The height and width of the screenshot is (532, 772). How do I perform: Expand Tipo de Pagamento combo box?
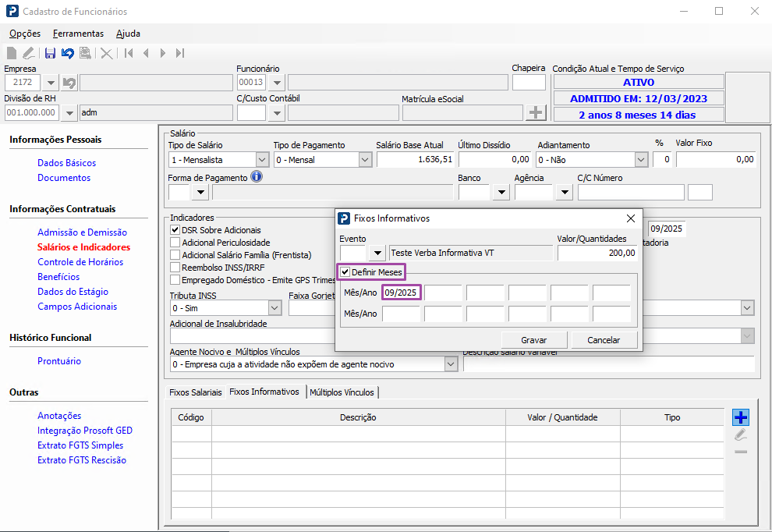click(x=365, y=160)
